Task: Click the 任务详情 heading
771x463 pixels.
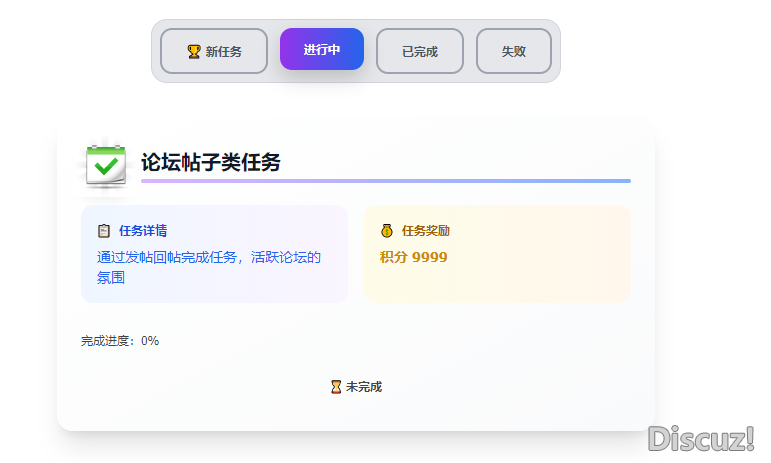Action: [x=143, y=231]
